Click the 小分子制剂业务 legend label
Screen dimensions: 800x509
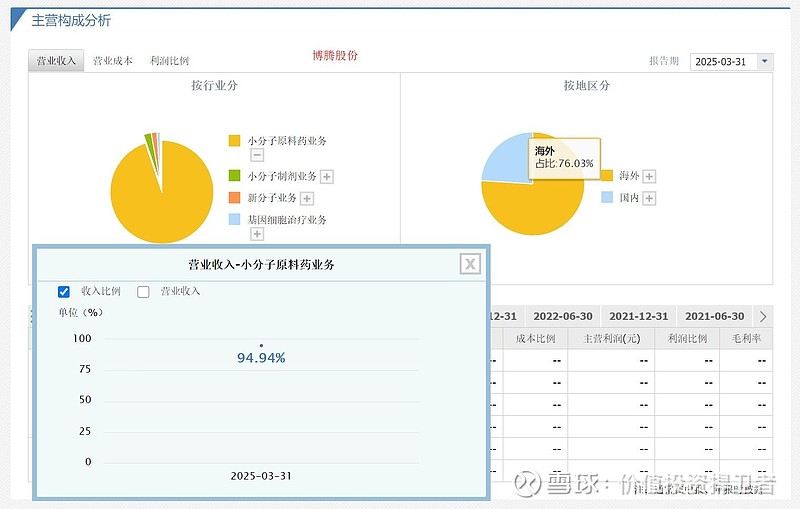click(x=282, y=176)
